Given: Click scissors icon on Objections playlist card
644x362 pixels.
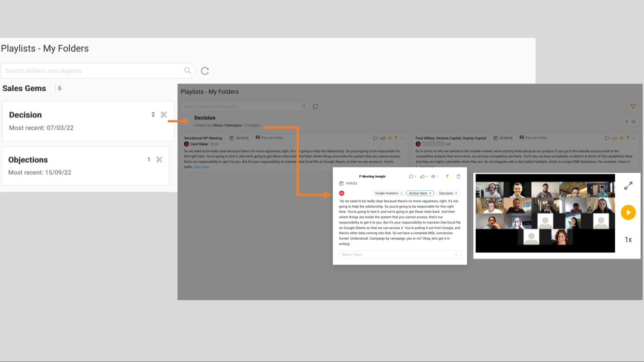Looking at the screenshot, I should click(159, 160).
